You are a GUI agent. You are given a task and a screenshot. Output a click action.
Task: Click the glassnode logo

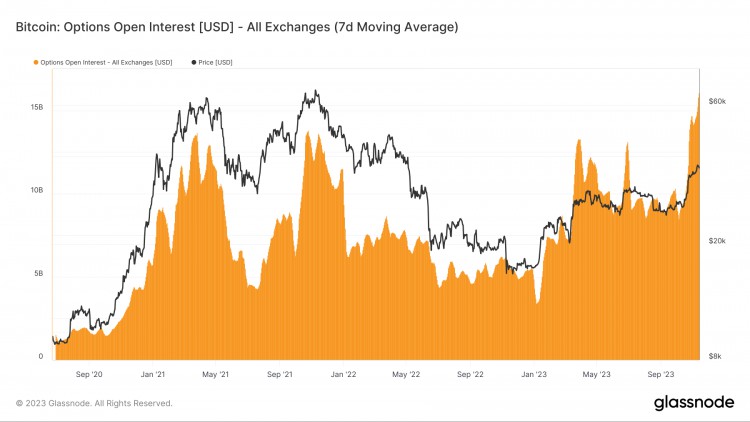click(x=694, y=402)
